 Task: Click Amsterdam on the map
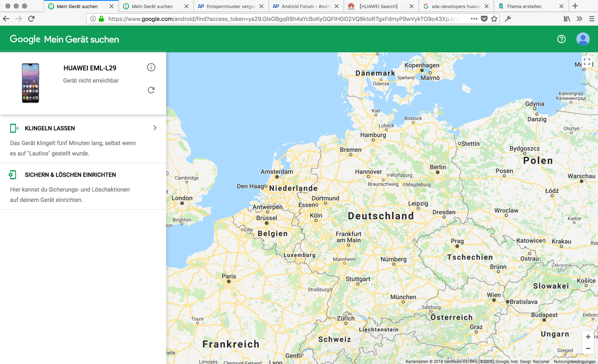[x=277, y=172]
